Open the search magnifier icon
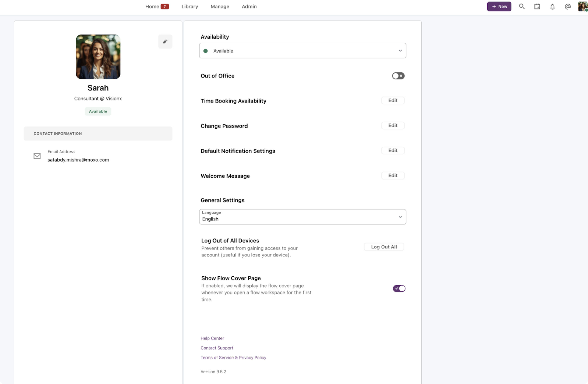 522,7
